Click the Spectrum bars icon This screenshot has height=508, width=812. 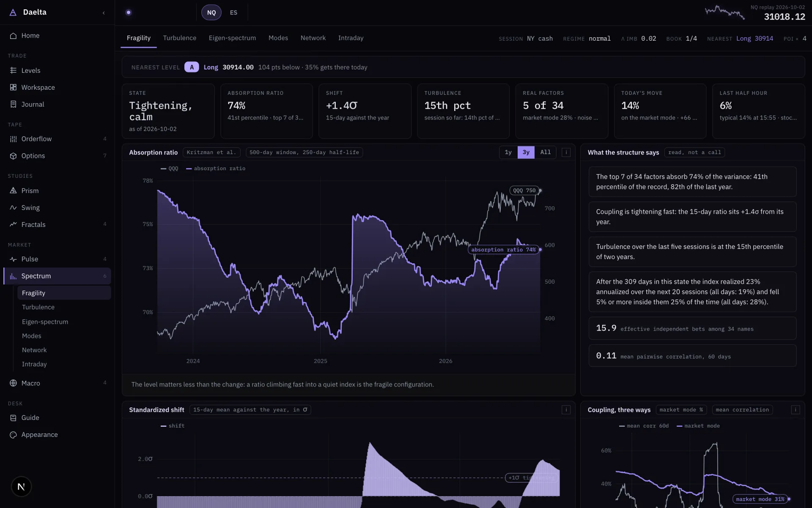tap(13, 276)
